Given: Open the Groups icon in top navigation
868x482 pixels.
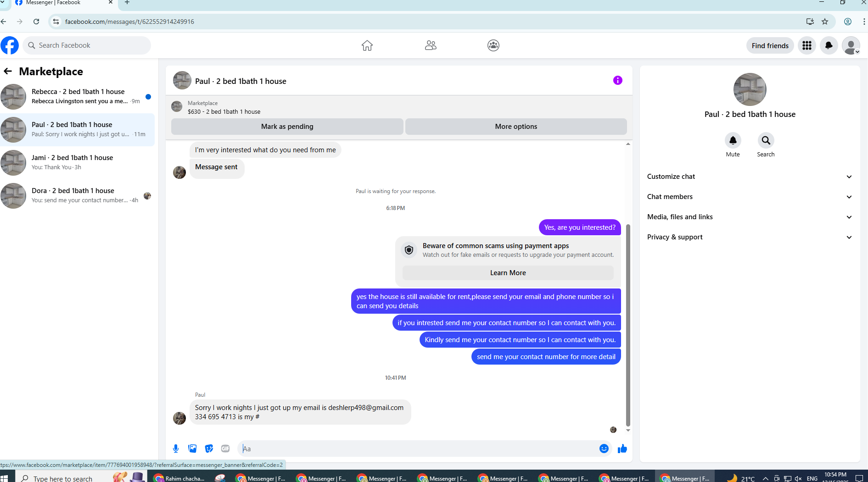Looking at the screenshot, I should [493, 45].
